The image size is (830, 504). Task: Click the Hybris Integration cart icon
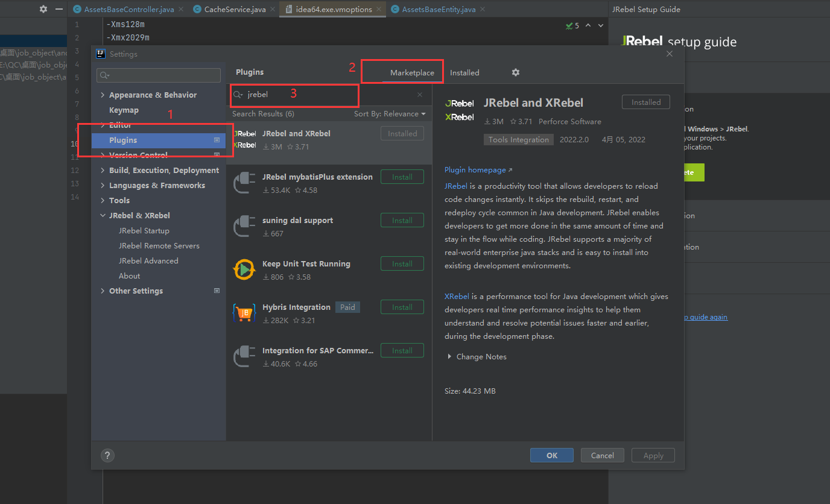point(244,312)
